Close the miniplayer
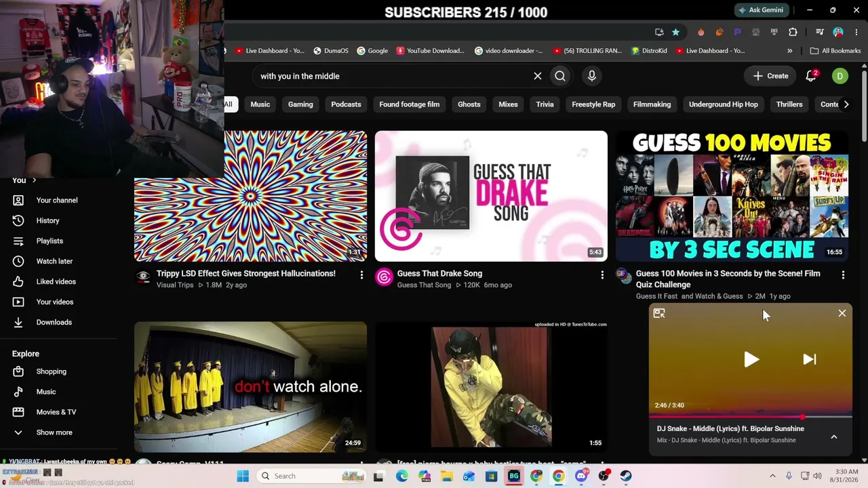Viewport: 868px width, 488px height. (x=842, y=313)
